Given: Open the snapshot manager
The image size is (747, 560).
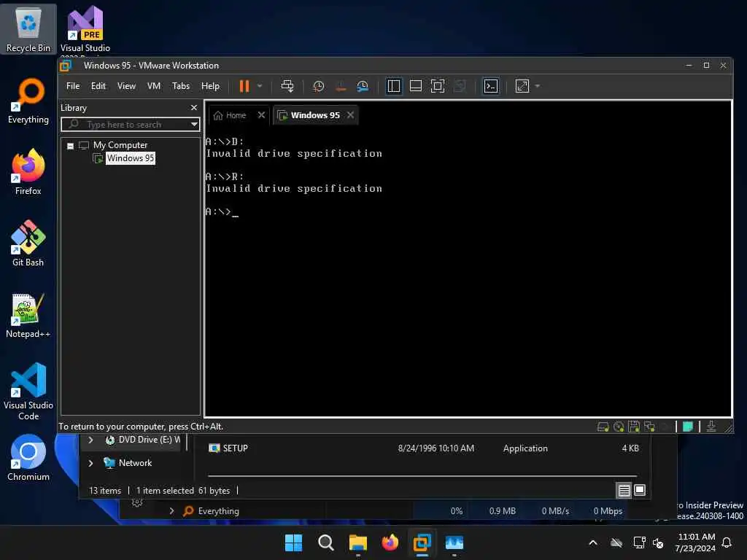Looking at the screenshot, I should 363,86.
